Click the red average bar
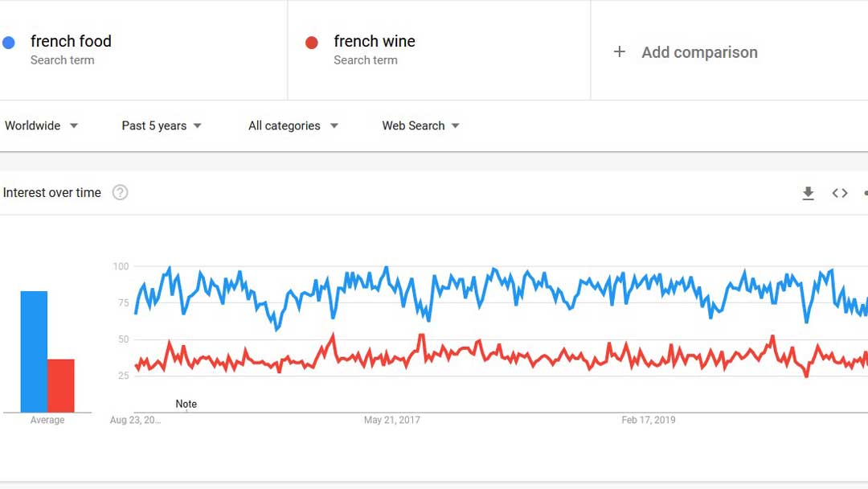This screenshot has width=868, height=489. click(61, 385)
